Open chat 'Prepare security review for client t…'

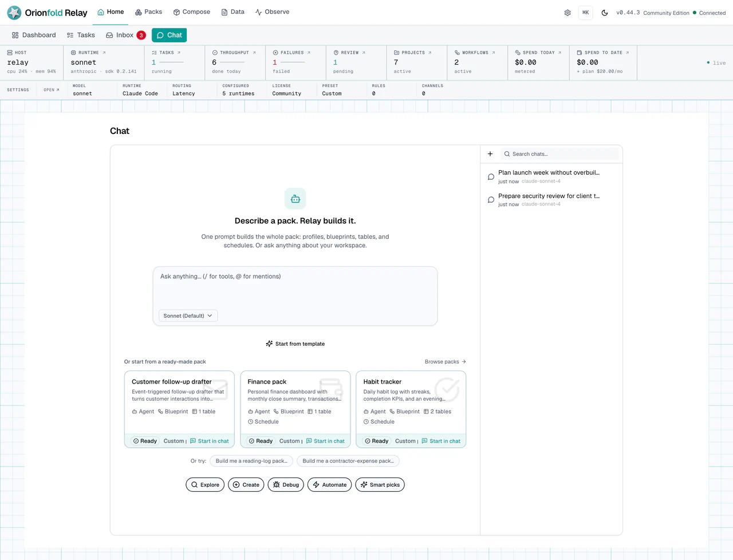pyautogui.click(x=551, y=200)
